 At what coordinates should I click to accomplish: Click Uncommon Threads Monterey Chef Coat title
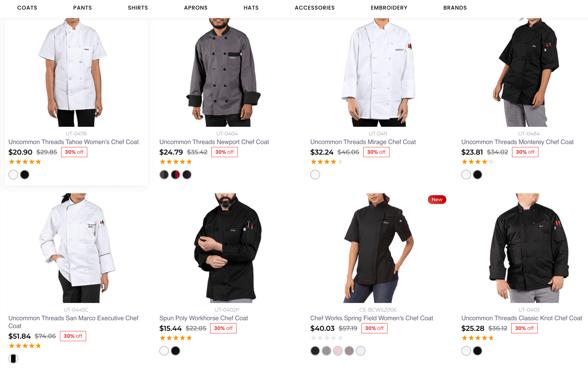517,142
